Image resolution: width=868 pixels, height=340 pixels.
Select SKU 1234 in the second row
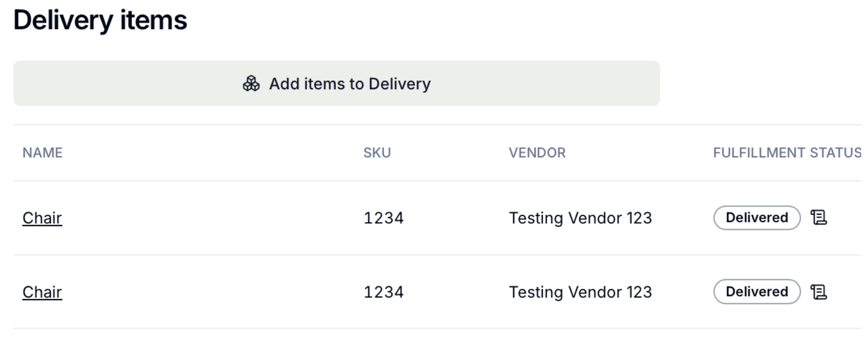click(x=384, y=292)
